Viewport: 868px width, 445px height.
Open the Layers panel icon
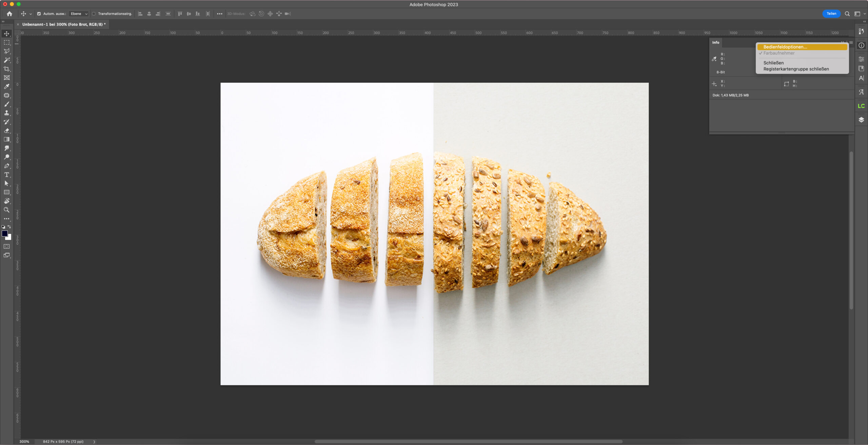tap(861, 120)
